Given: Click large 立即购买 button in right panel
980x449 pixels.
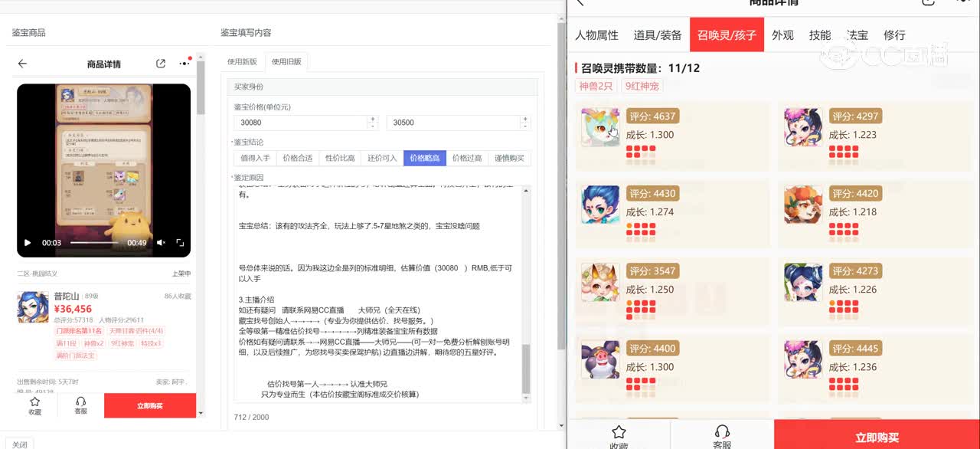Looking at the screenshot, I should (x=877, y=435).
